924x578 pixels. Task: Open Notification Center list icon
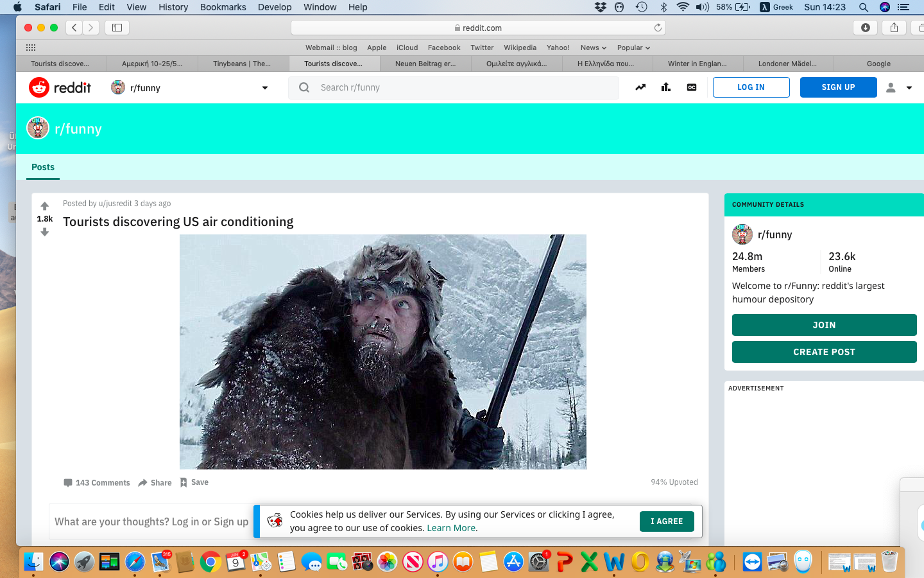pos(903,7)
